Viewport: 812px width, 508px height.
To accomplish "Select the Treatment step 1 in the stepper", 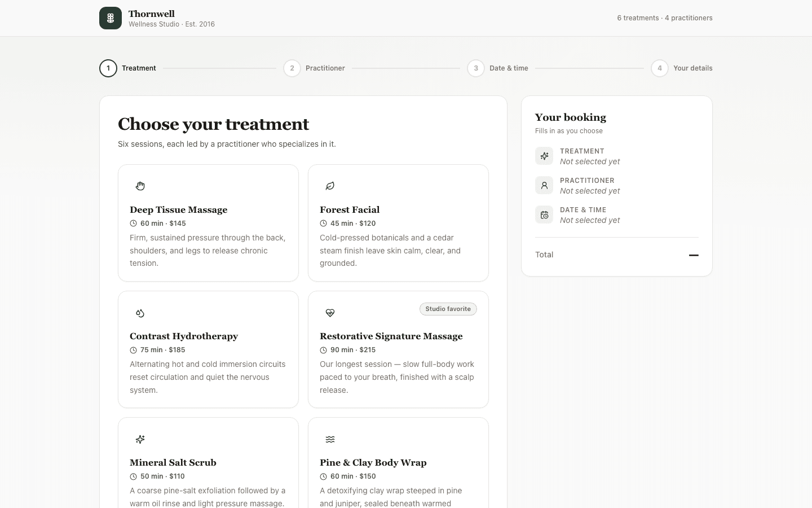I will coord(128,68).
